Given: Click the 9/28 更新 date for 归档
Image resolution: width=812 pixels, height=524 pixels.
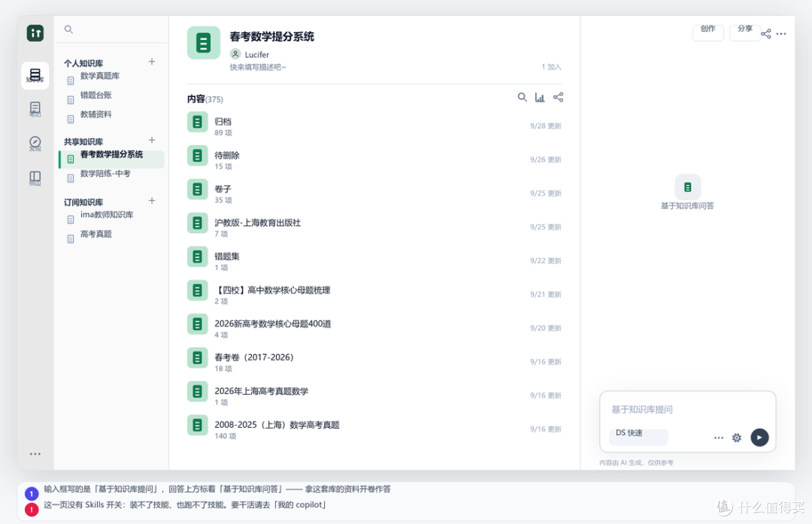Looking at the screenshot, I should pos(545,126).
